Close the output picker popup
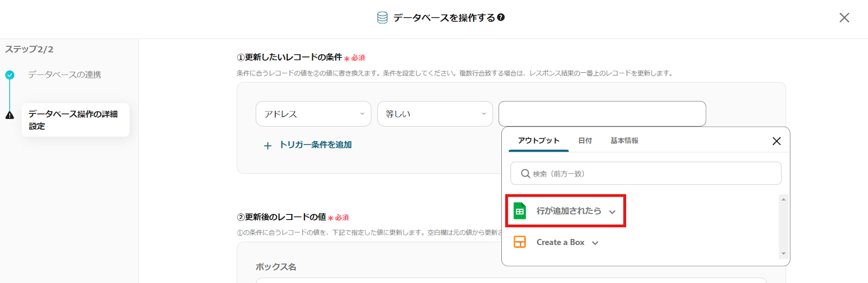 coord(776,141)
